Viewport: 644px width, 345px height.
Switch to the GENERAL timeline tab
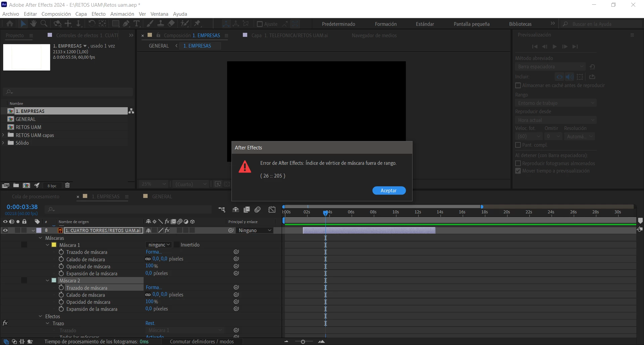[162, 196]
